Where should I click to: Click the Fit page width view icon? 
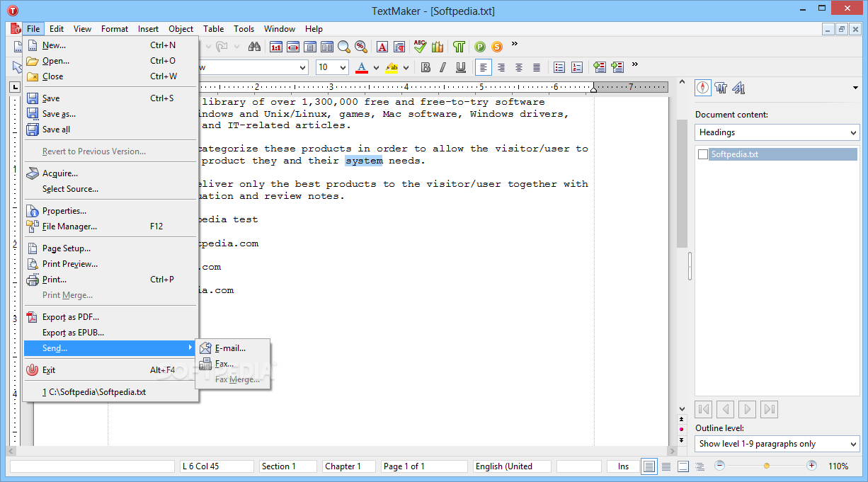[292, 47]
